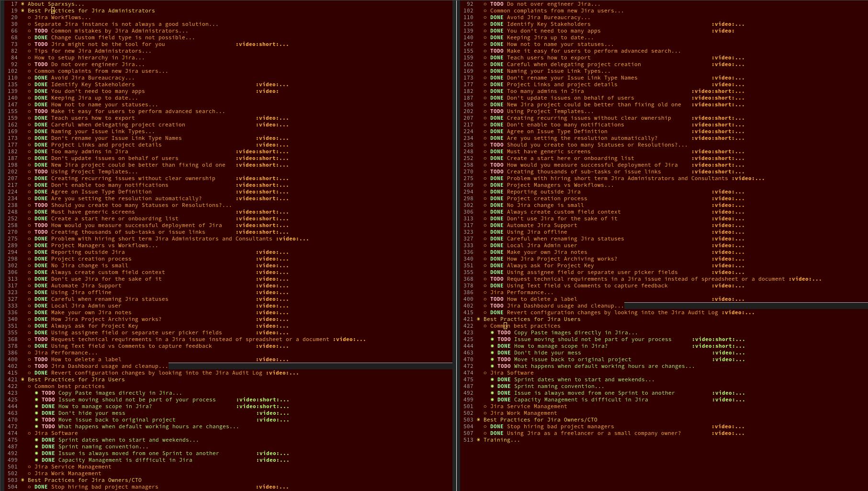
Task: Select Jira Software subheading in left pane
Action: (x=56, y=433)
